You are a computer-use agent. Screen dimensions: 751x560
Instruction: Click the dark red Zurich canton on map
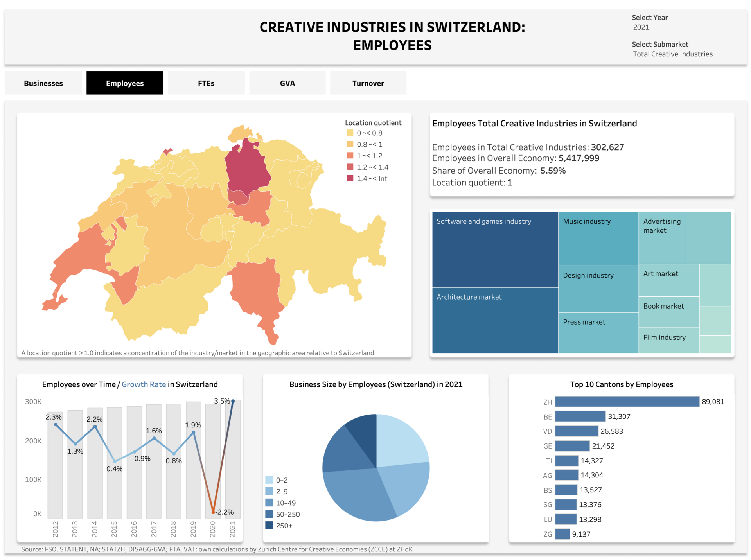[x=247, y=168]
